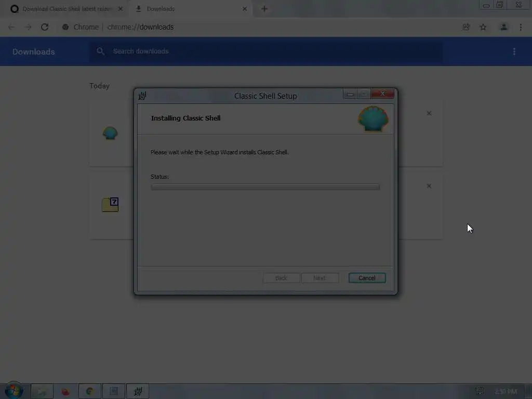Switch to Chrome from the taskbar
Image resolution: width=532 pixels, height=399 pixels.
pos(89,392)
